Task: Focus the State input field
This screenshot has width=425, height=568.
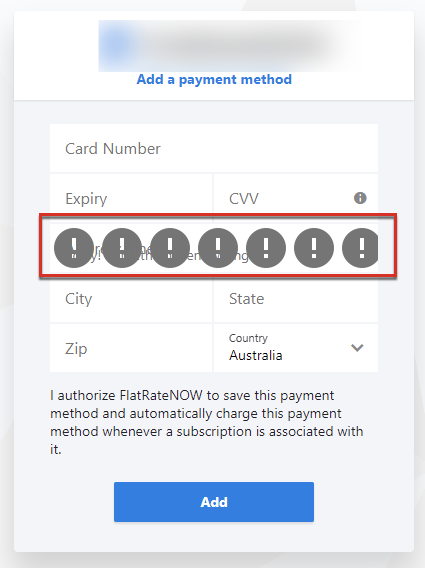Action: tap(296, 299)
